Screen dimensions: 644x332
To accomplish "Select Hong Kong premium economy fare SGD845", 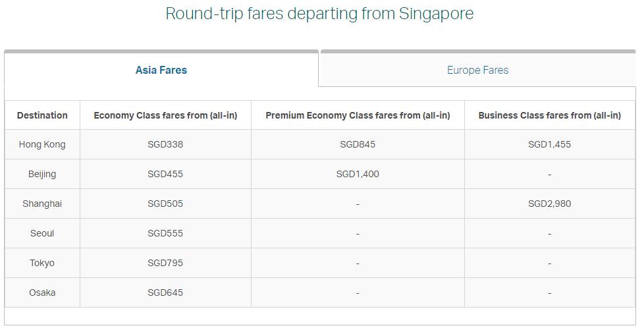I will click(x=358, y=144).
